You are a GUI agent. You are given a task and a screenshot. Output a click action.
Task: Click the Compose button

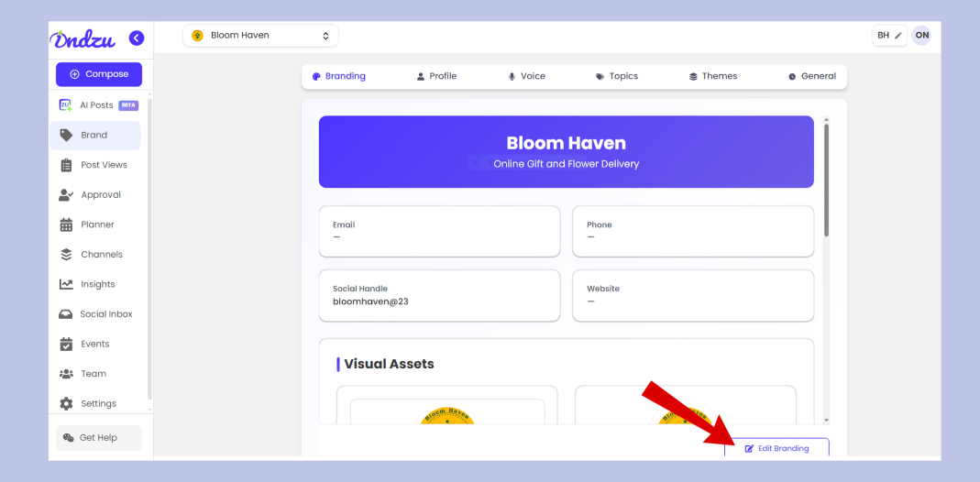(98, 74)
